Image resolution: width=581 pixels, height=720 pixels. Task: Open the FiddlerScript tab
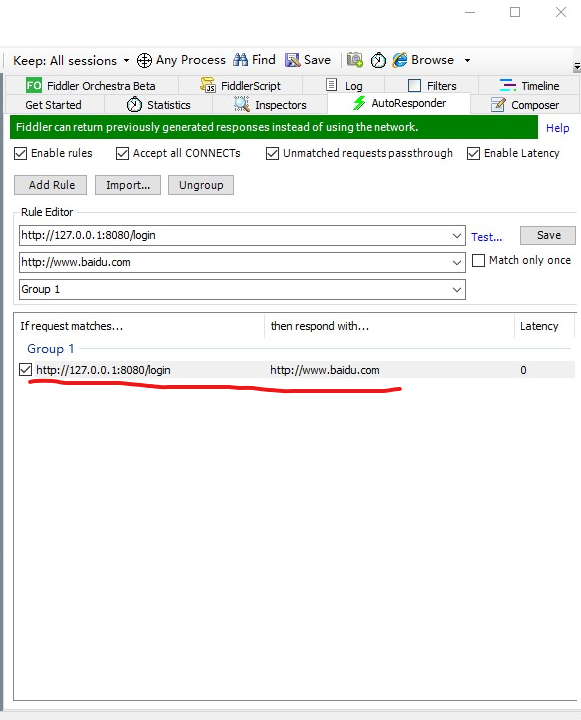241,85
